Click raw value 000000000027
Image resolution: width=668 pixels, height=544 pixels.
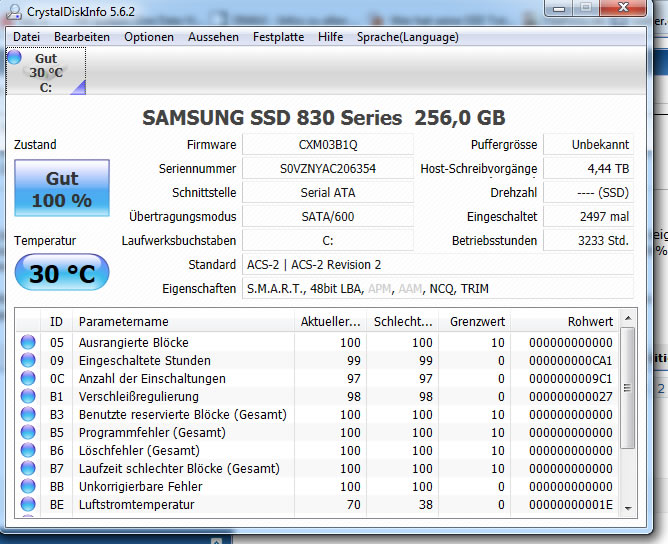pos(571,397)
